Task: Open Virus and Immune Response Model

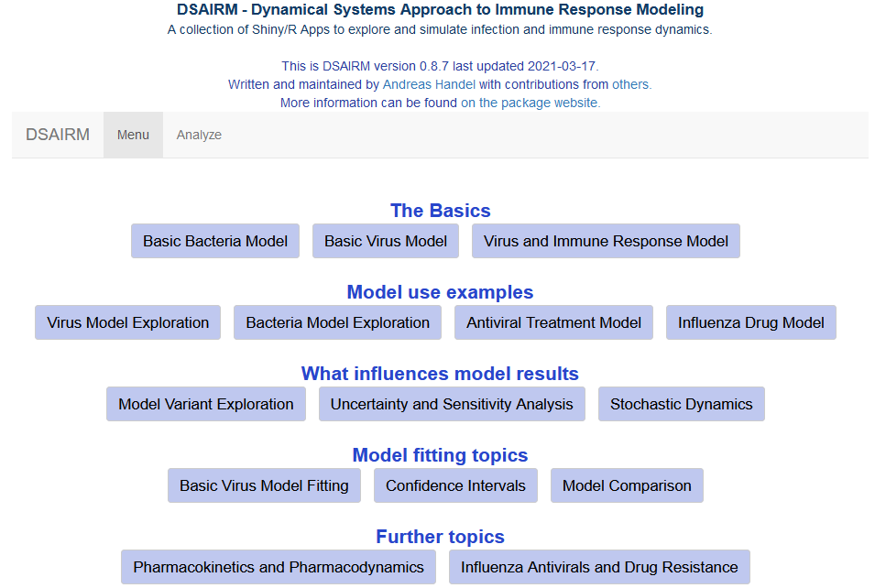Action: [x=606, y=241]
